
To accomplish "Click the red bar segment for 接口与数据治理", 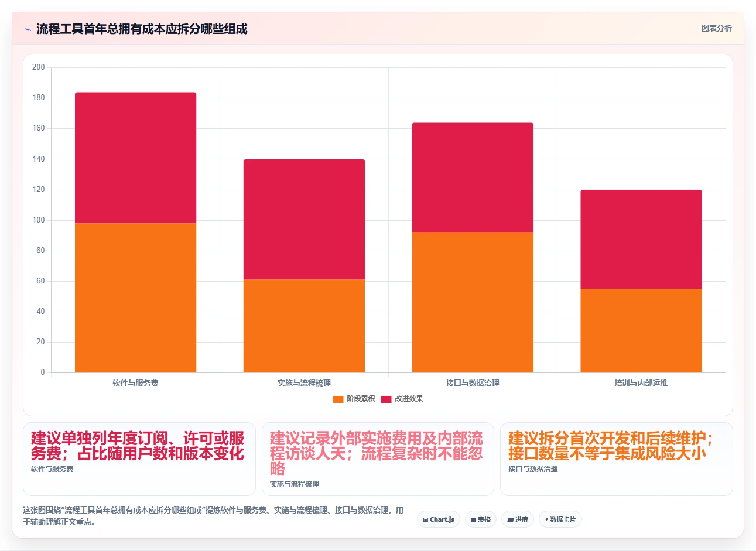I will tap(473, 177).
